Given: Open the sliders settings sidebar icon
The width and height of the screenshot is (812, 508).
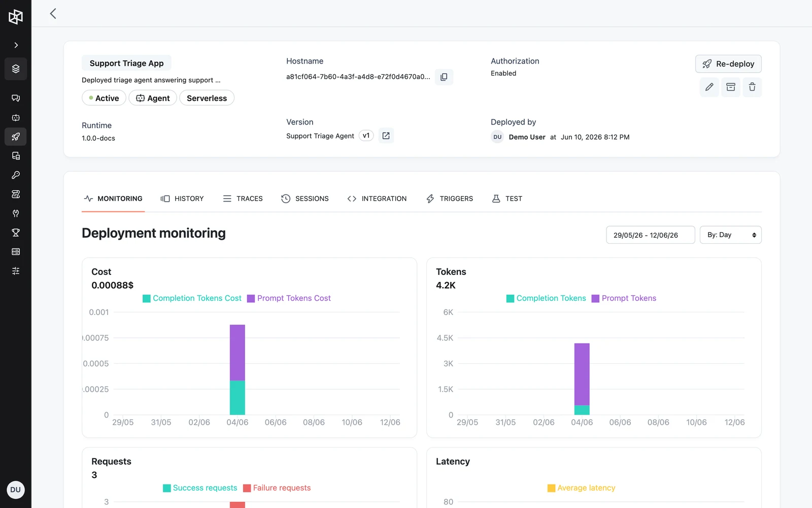Looking at the screenshot, I should coord(16,271).
